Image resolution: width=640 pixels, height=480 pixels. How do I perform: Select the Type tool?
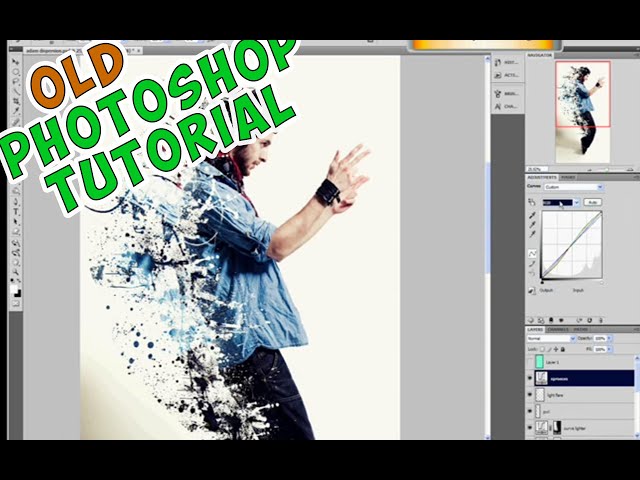pyautogui.click(x=16, y=211)
